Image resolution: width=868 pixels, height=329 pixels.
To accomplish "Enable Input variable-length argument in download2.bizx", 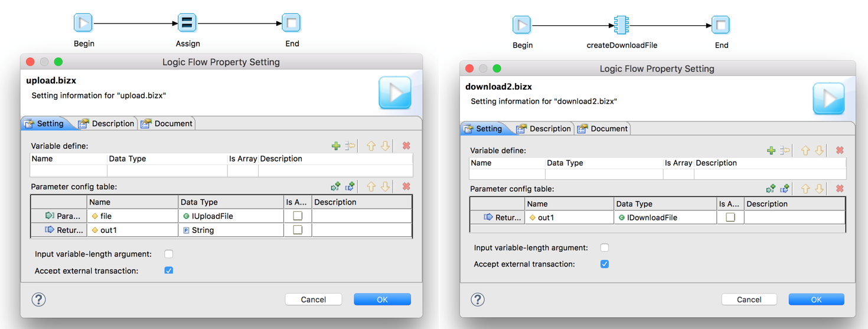I will (x=604, y=248).
